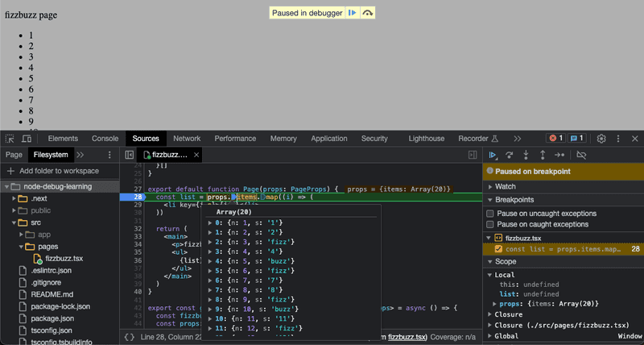
Task: Click the pretty print braces icon
Action: (x=130, y=337)
